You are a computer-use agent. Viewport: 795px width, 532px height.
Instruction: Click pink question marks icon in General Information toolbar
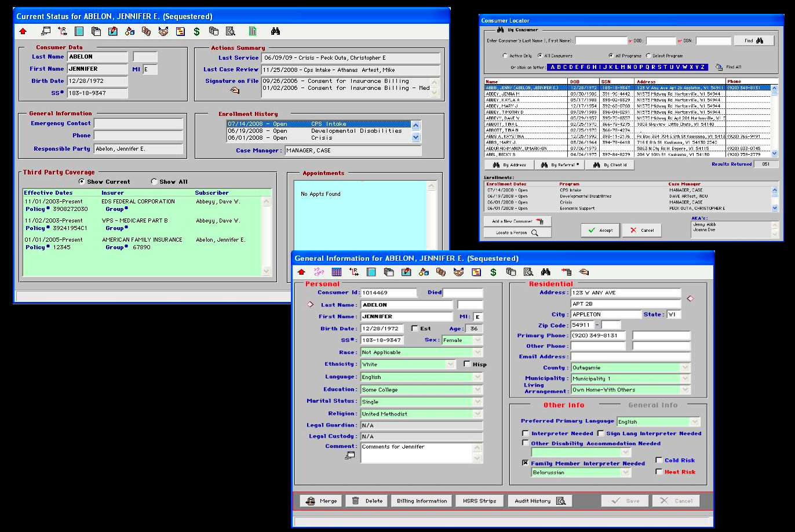point(319,271)
